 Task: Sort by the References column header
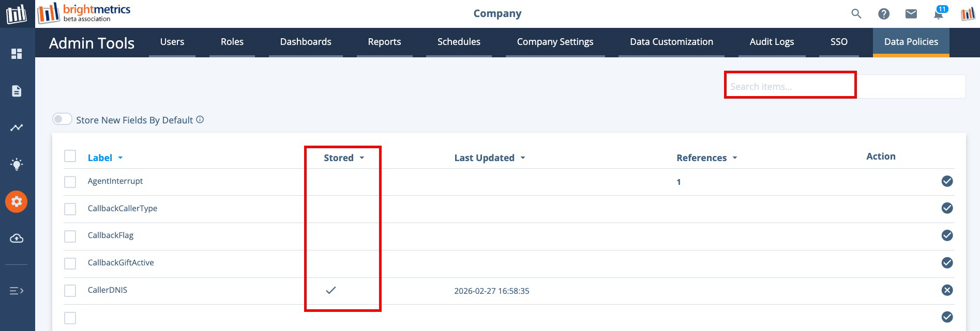point(707,157)
